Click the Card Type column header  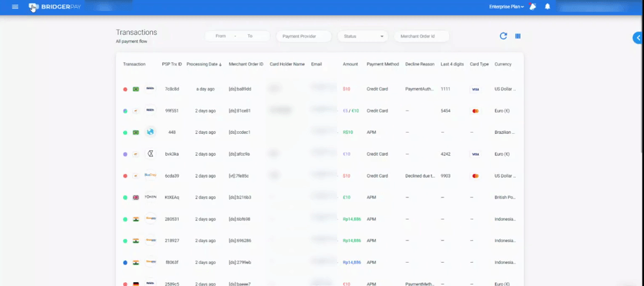[x=479, y=64]
